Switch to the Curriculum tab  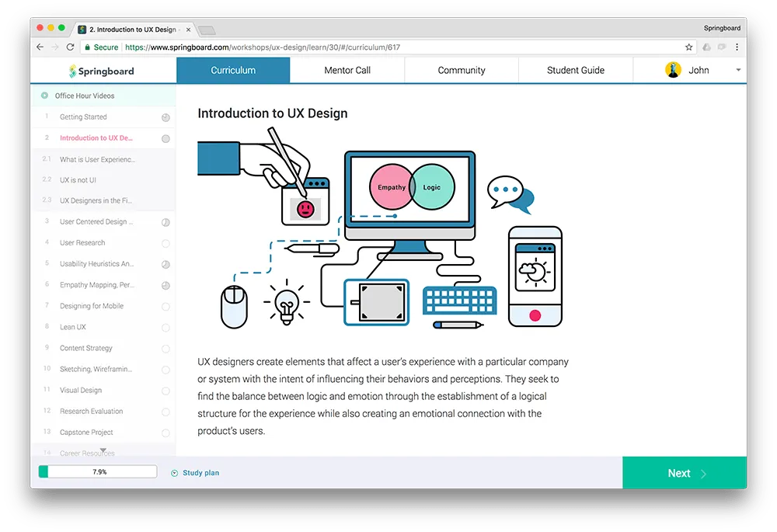pos(233,71)
